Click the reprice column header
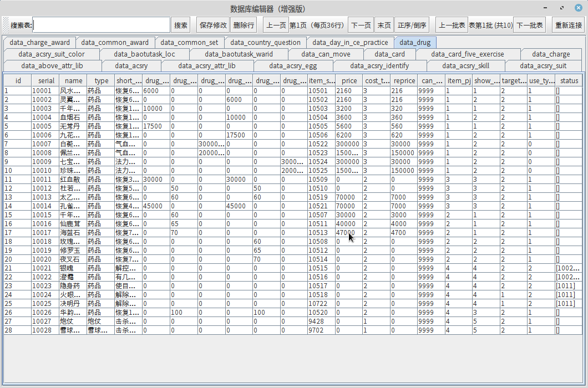588x388 pixels. [404, 80]
